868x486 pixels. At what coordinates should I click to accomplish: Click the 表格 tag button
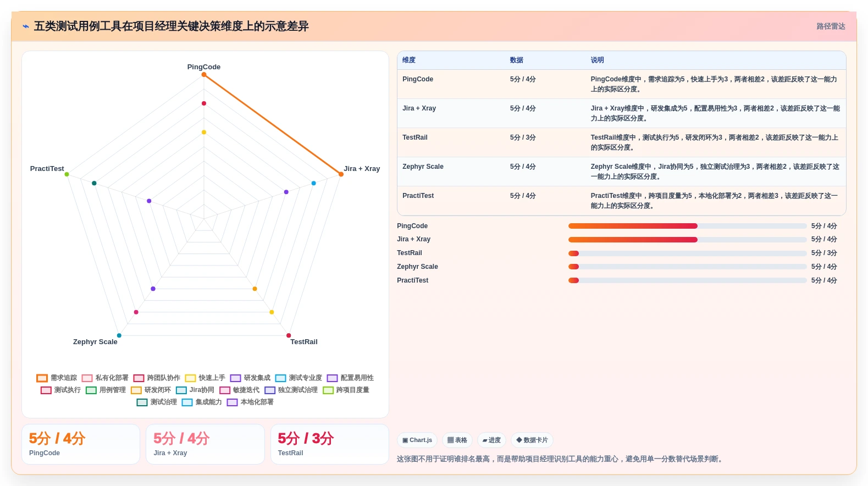pos(457,440)
